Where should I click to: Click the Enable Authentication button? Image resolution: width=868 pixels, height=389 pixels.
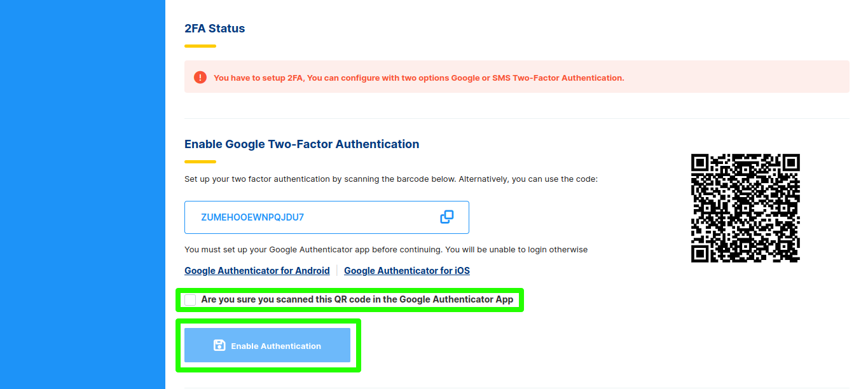click(x=267, y=345)
